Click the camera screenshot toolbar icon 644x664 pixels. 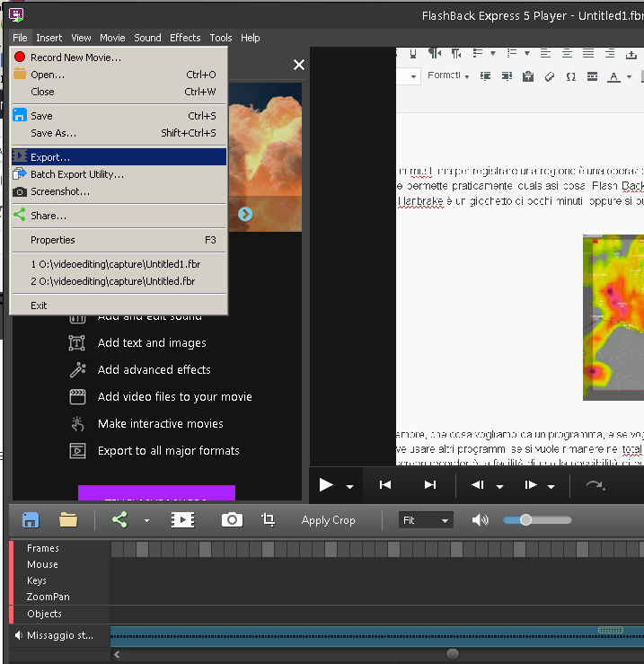click(232, 519)
